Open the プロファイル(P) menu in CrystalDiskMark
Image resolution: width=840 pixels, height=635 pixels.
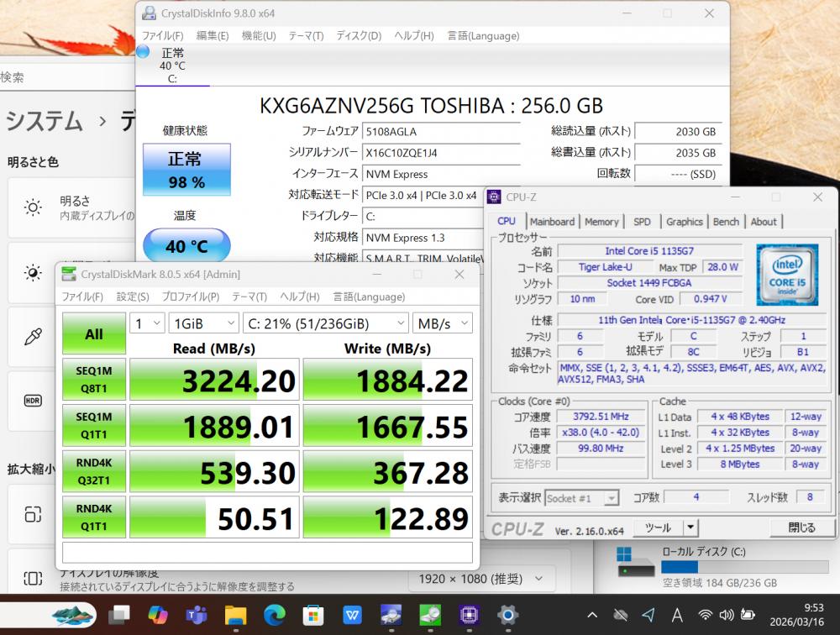pyautogui.click(x=191, y=297)
